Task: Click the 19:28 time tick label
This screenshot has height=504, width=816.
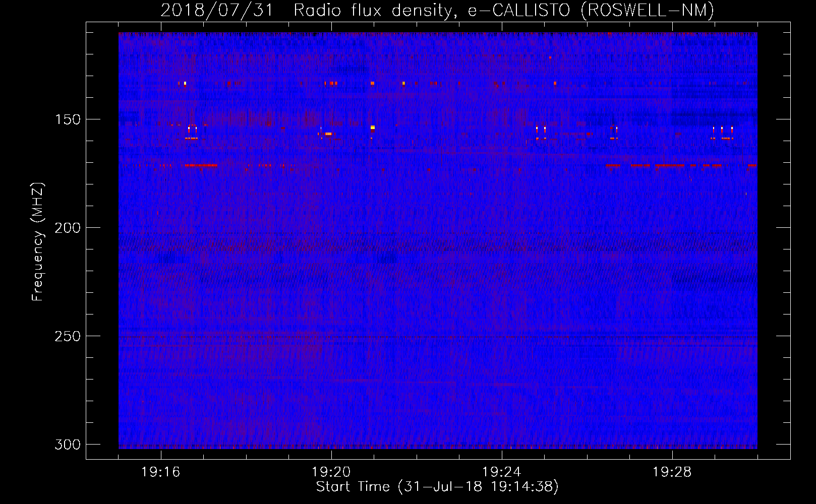Action: pyautogui.click(x=672, y=472)
